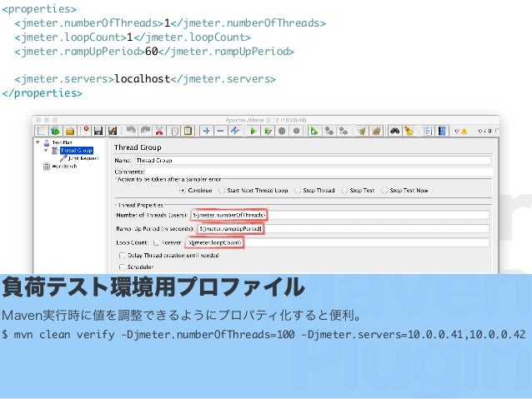Click the Expand All plus icon
The width and height of the screenshot is (532, 399).
(x=206, y=131)
